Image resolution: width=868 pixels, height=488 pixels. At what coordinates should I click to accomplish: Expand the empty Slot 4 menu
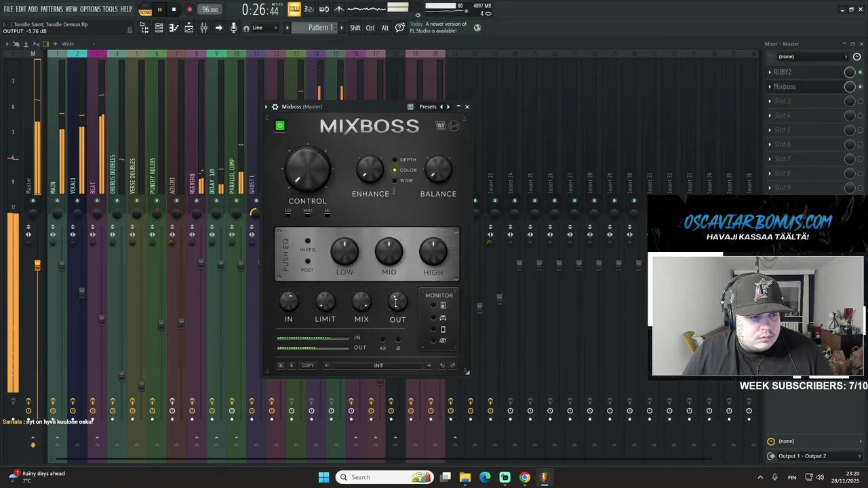(x=770, y=115)
